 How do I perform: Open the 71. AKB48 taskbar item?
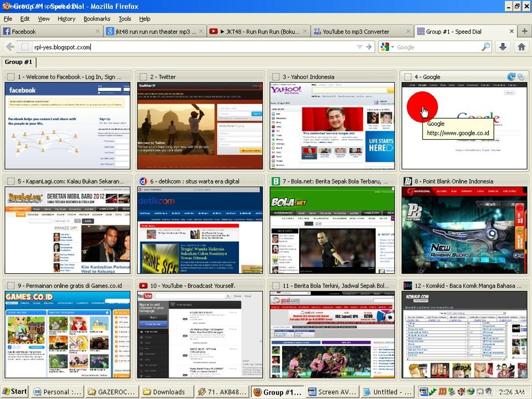pos(223,392)
